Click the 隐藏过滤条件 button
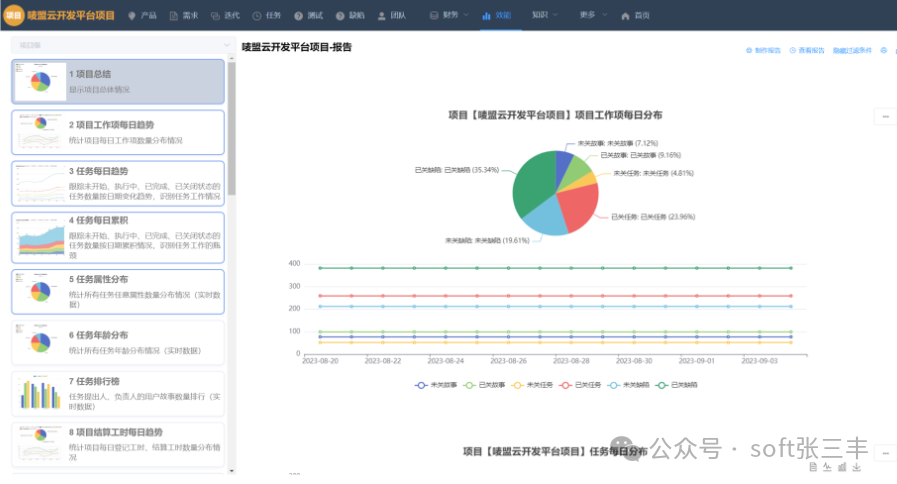Screen dimensions: 897x484 coord(852,49)
